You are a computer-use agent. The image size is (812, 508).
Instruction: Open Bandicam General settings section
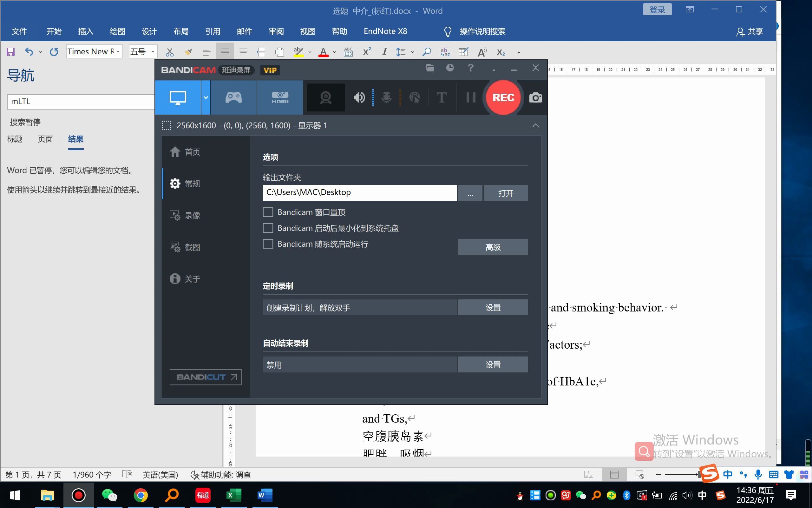point(185,184)
